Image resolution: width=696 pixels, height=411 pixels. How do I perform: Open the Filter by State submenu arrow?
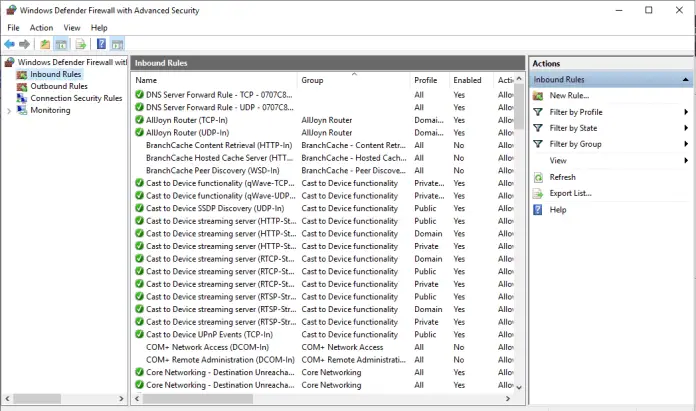pyautogui.click(x=686, y=128)
